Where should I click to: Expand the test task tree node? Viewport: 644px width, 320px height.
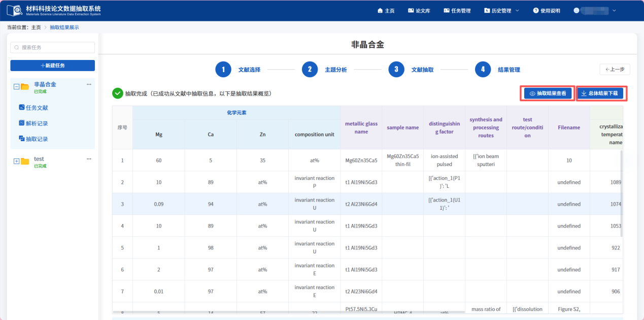[16, 162]
